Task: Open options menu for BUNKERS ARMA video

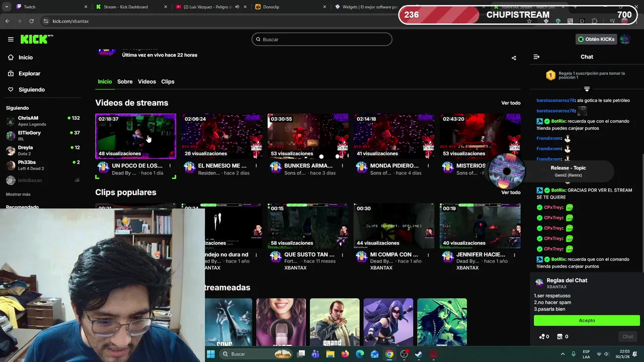Action: 342,165
